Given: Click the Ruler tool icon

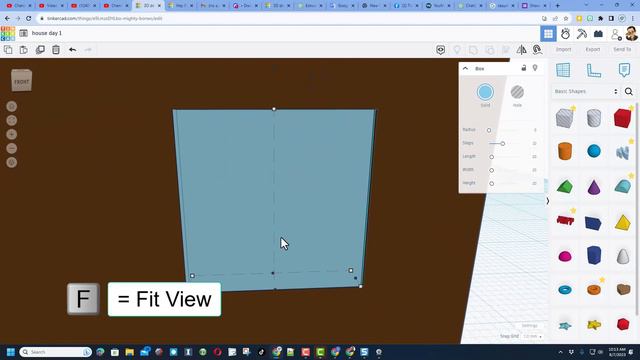Looking at the screenshot, I should tap(594, 70).
